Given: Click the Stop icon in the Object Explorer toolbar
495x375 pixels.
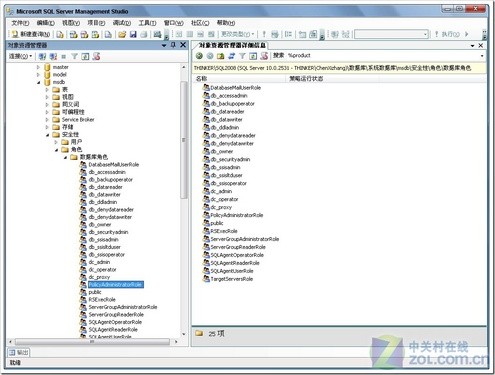Looking at the screenshot, I should click(x=64, y=57).
